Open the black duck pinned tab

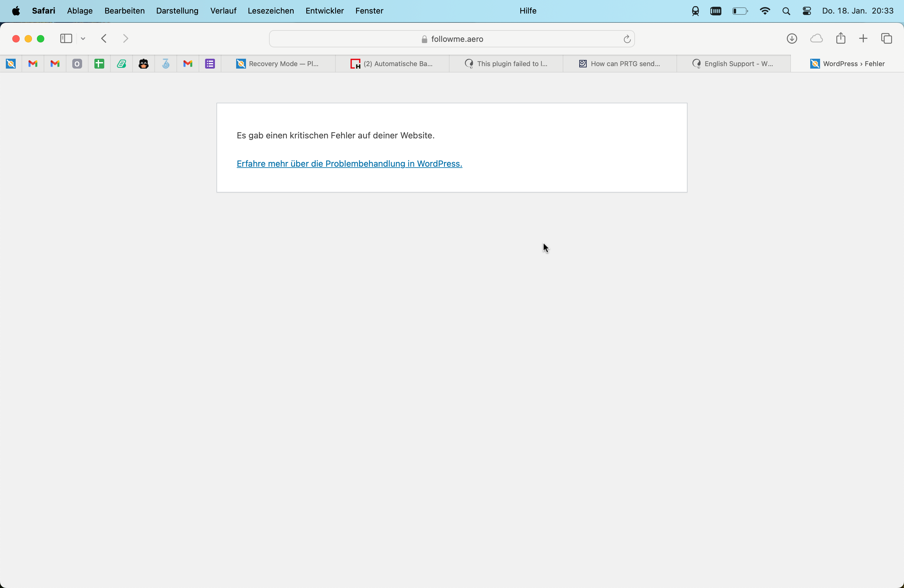pos(144,64)
